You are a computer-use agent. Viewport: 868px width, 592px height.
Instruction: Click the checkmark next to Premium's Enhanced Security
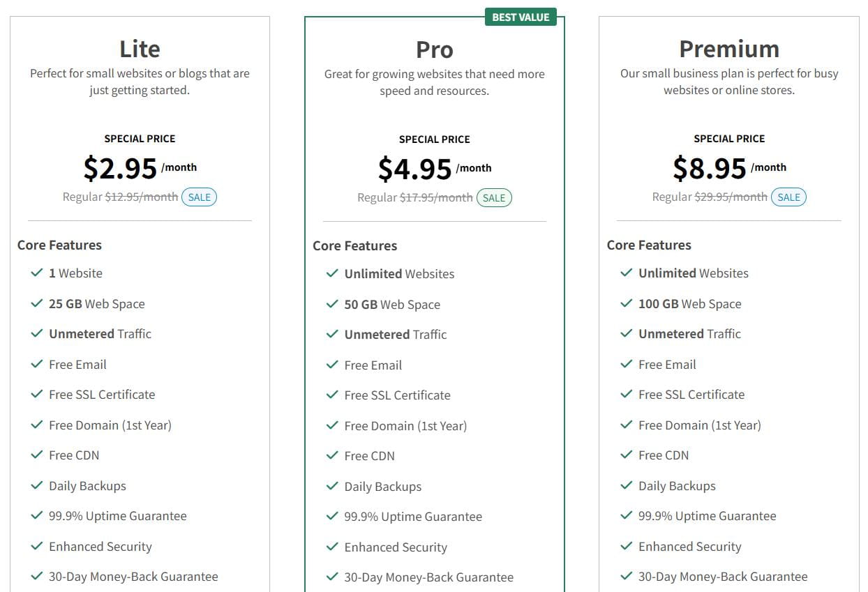click(x=627, y=547)
